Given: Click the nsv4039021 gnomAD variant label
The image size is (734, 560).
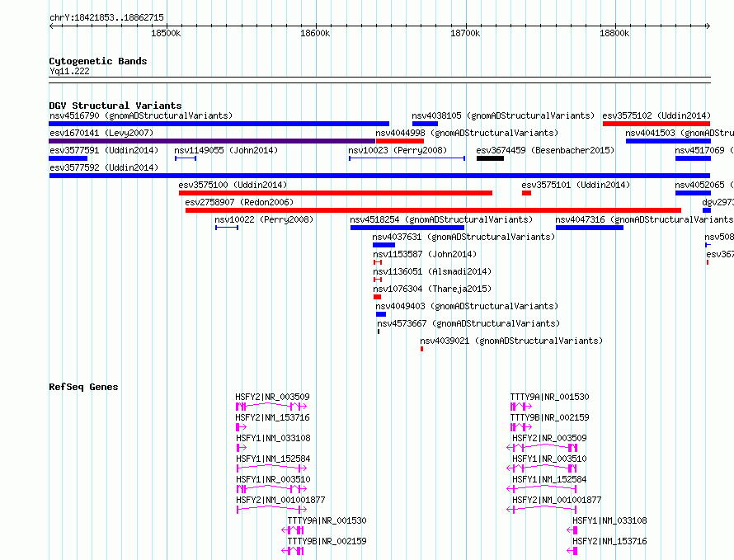Looking at the screenshot, I should click(x=511, y=341).
